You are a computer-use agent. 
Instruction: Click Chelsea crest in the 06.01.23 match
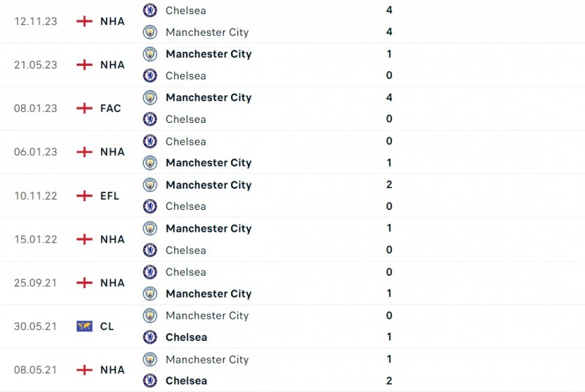(x=150, y=141)
